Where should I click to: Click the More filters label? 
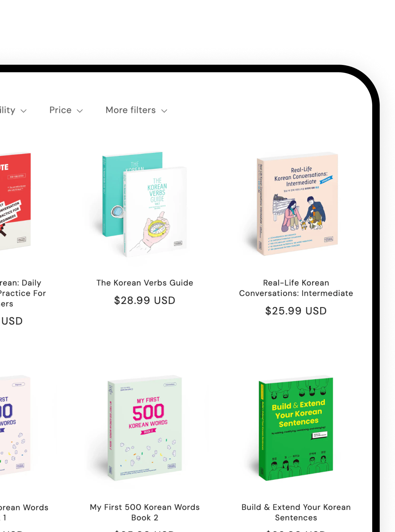tap(131, 110)
